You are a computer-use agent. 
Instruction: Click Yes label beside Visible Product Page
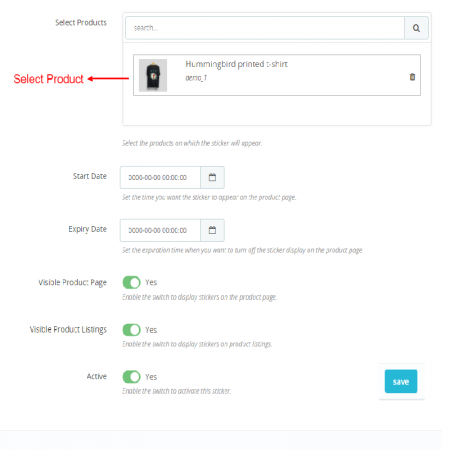tap(151, 282)
